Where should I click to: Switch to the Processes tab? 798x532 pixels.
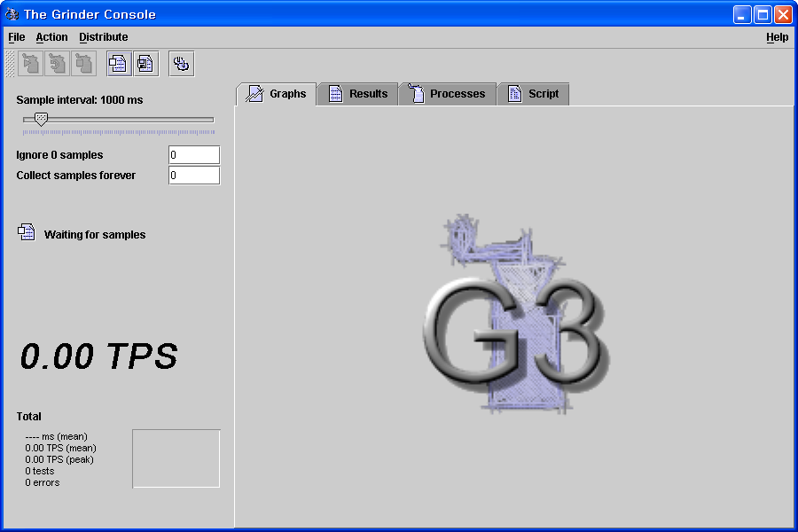[448, 94]
